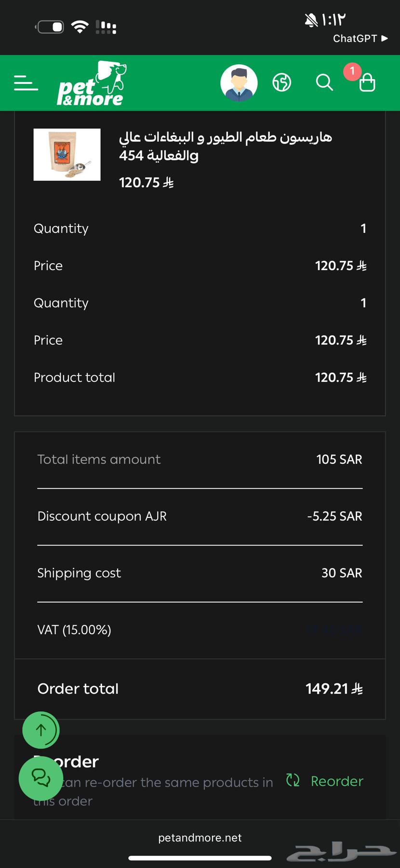The width and height of the screenshot is (400, 868).
Task: Tap the cart badge showing 1
Action: tap(352, 71)
